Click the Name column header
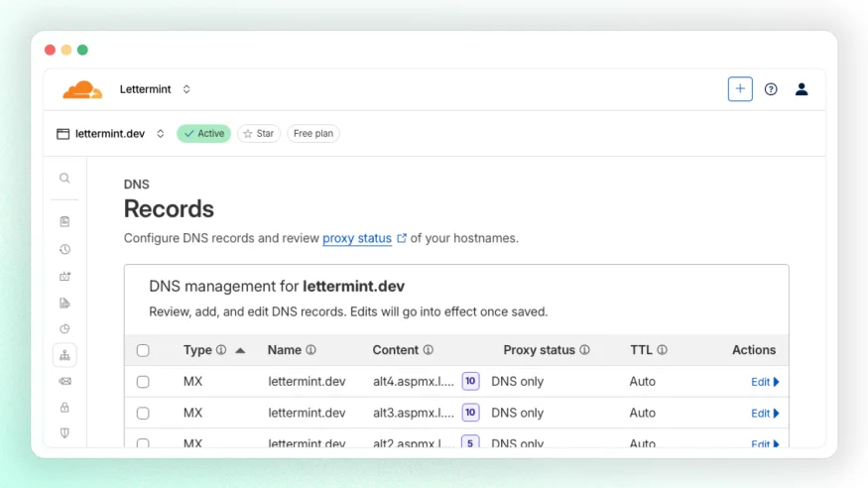This screenshot has width=868, height=488. [285, 350]
